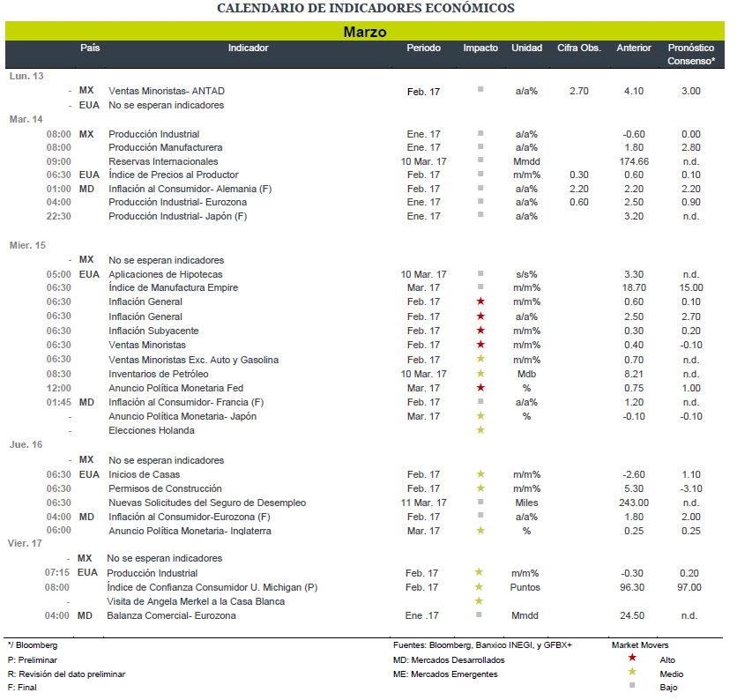Click gray Bajo square in legend
737x700 pixels.
[x=632, y=685]
